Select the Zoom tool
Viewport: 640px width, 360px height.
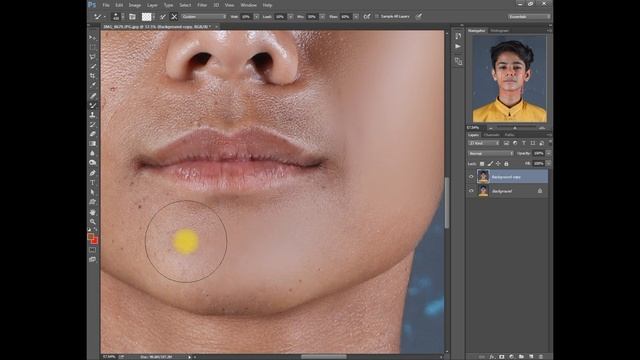coord(93,222)
